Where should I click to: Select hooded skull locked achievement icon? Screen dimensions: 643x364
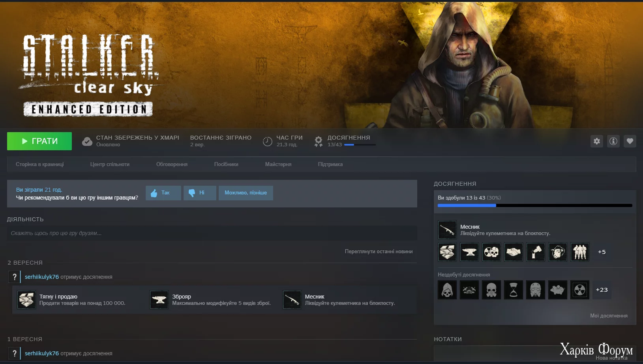[447, 290]
